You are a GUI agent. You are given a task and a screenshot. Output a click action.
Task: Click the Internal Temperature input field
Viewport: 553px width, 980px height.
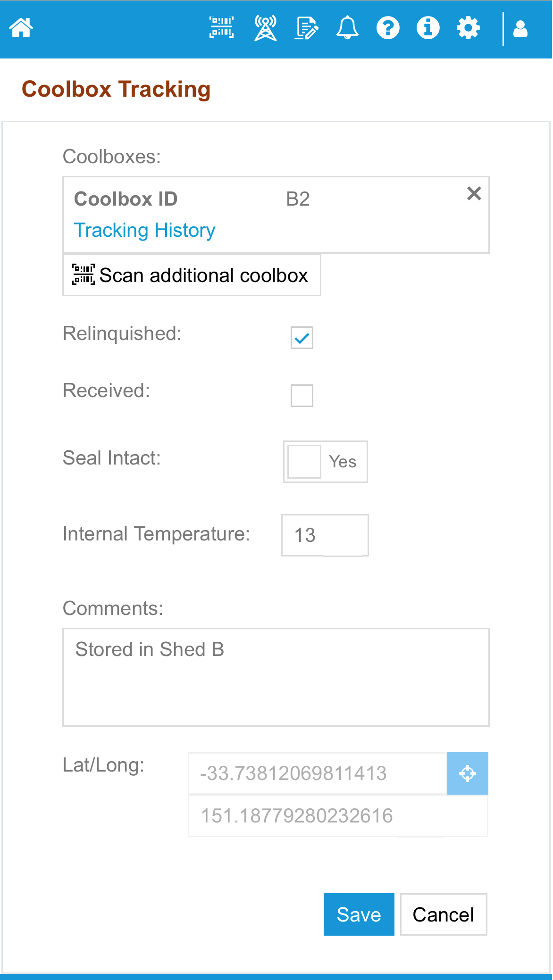[x=324, y=535]
